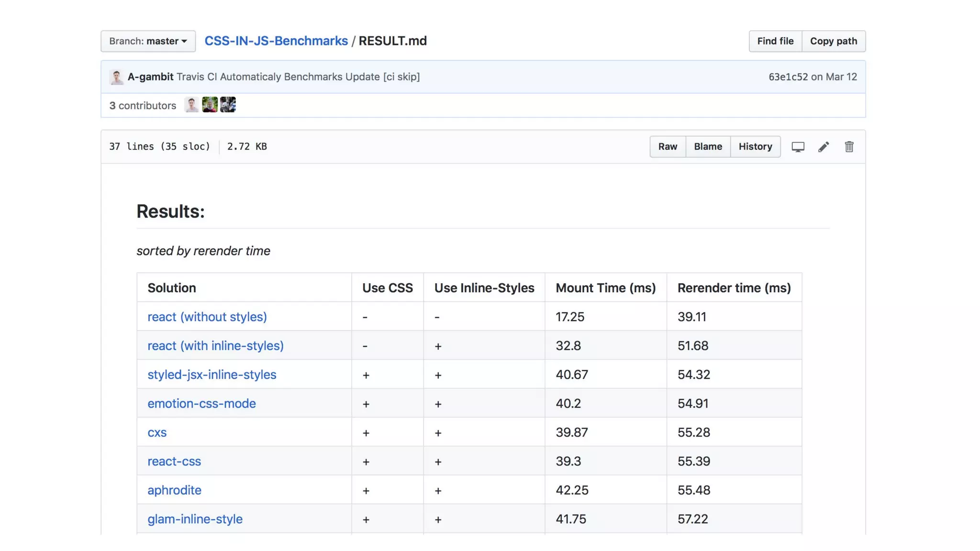Open Raw file view
Screen dimensions: 980x551
(668, 147)
